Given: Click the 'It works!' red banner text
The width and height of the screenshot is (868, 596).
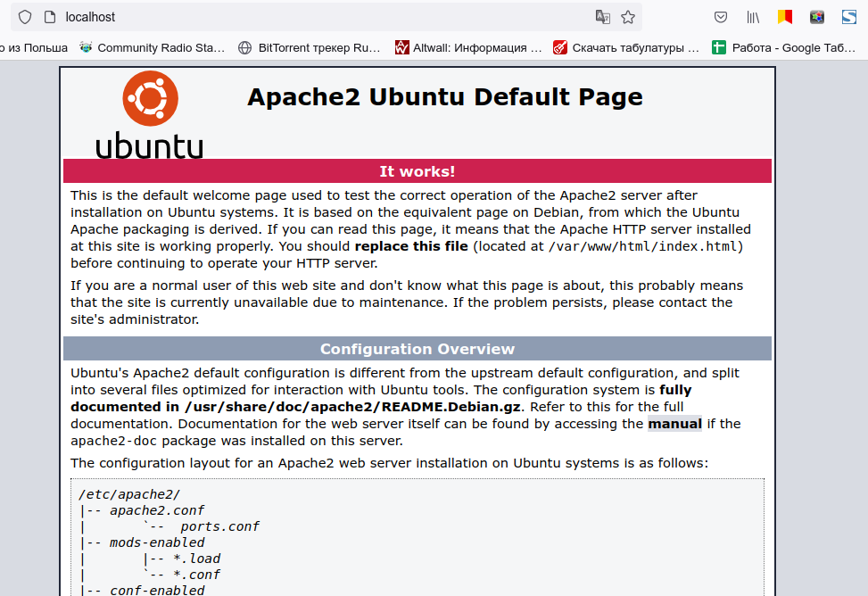Looking at the screenshot, I should [x=417, y=171].
